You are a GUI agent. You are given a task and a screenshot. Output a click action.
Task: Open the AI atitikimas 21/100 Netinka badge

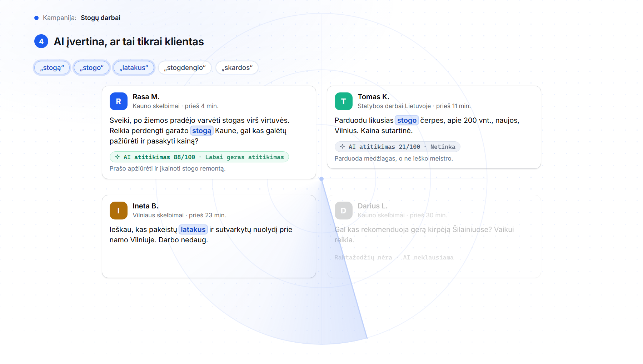point(398,147)
